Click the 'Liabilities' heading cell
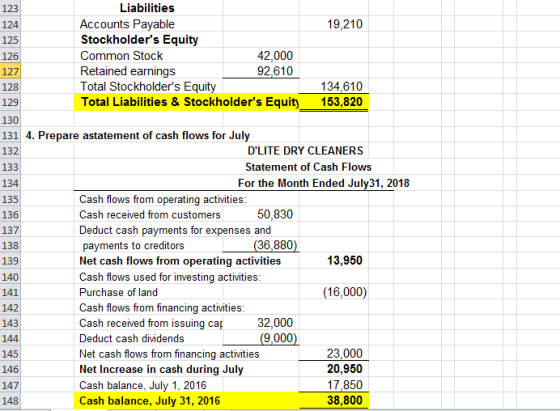Viewport: 560px width, 411px height. point(147,8)
